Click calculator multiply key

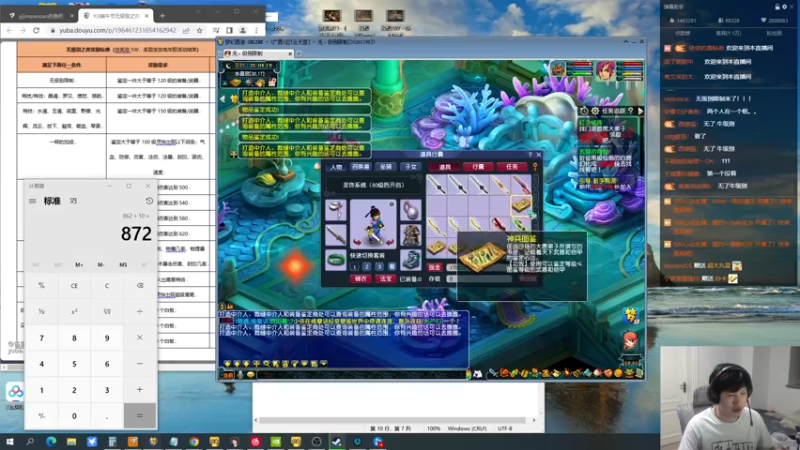click(x=140, y=338)
